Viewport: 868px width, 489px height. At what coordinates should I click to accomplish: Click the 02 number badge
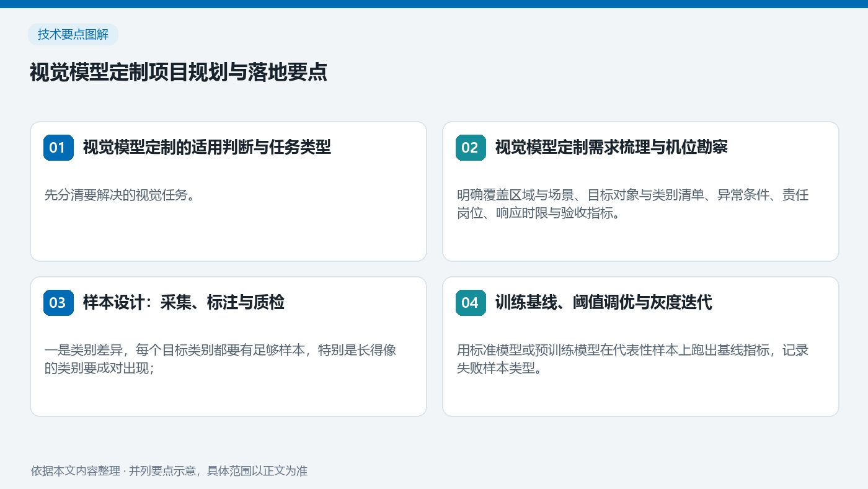tap(471, 148)
